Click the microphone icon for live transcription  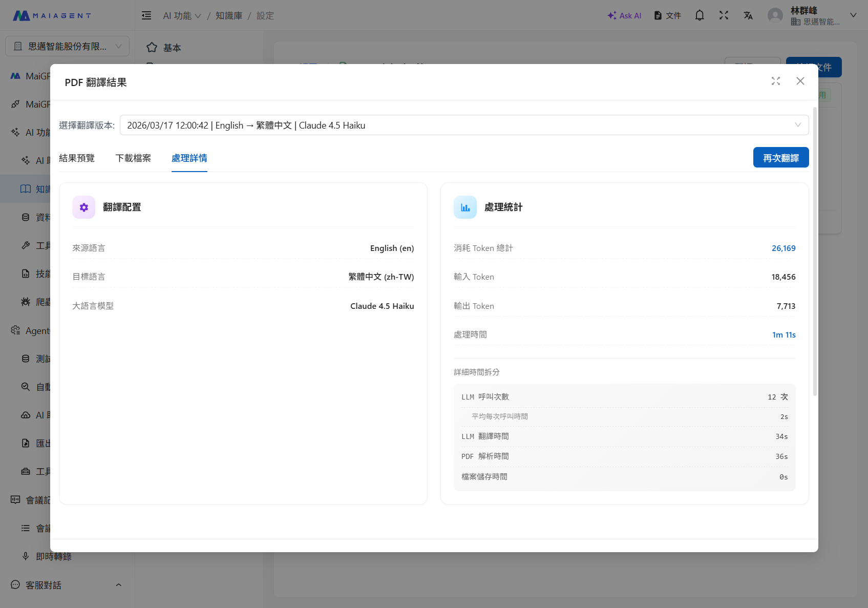pos(26,556)
